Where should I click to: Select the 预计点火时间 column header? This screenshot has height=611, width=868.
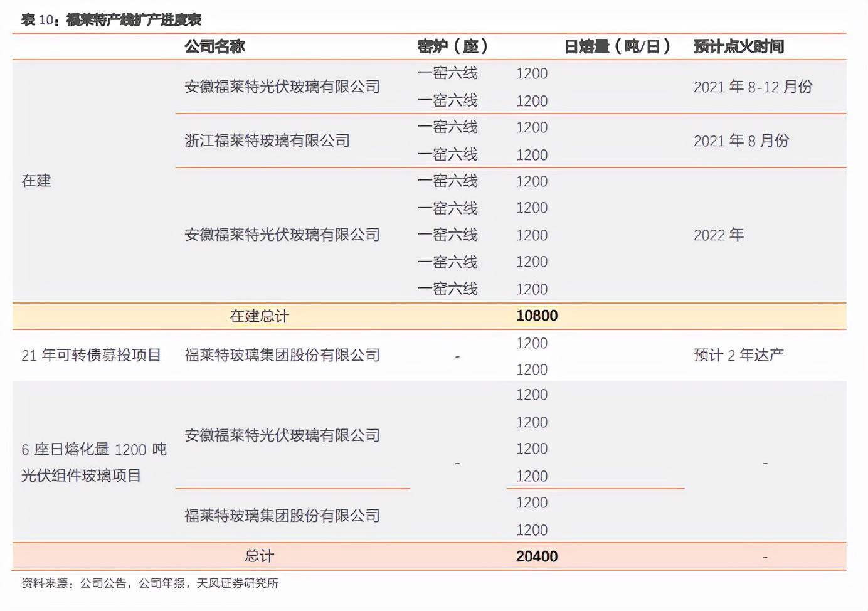738,46
